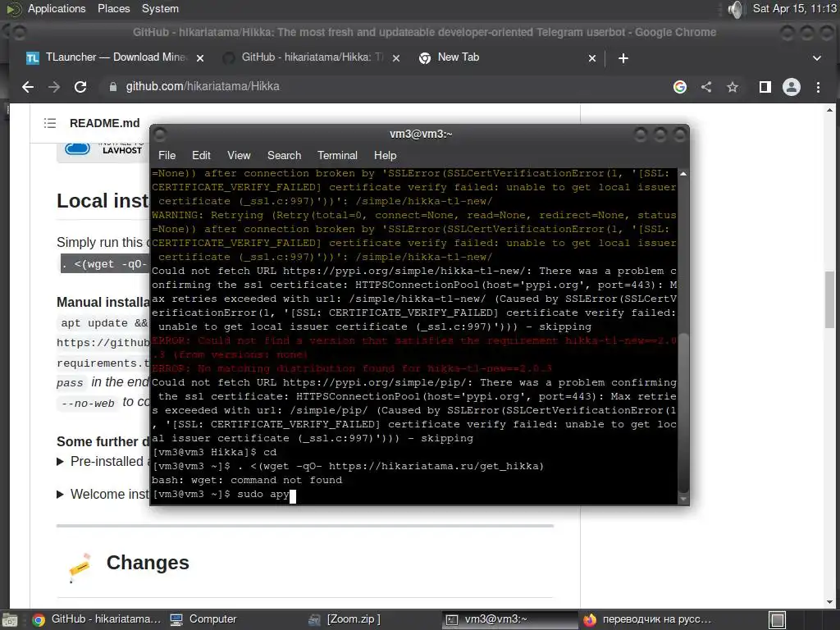Open terminal Edit menu
Image resolution: width=840 pixels, height=630 pixels.
point(201,155)
